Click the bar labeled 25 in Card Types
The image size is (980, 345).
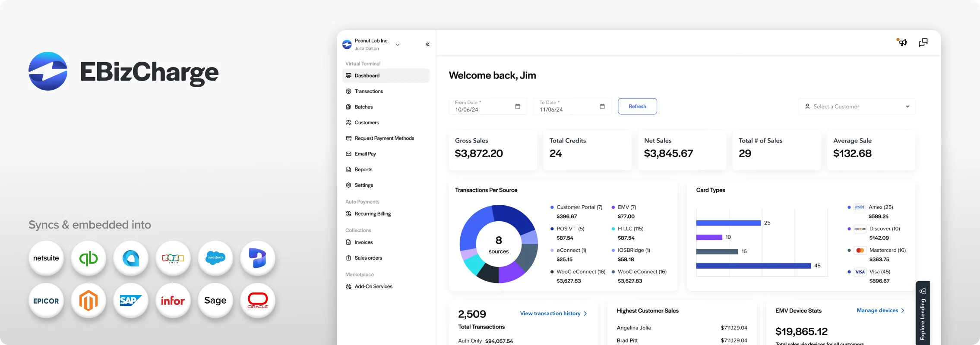(x=728, y=223)
